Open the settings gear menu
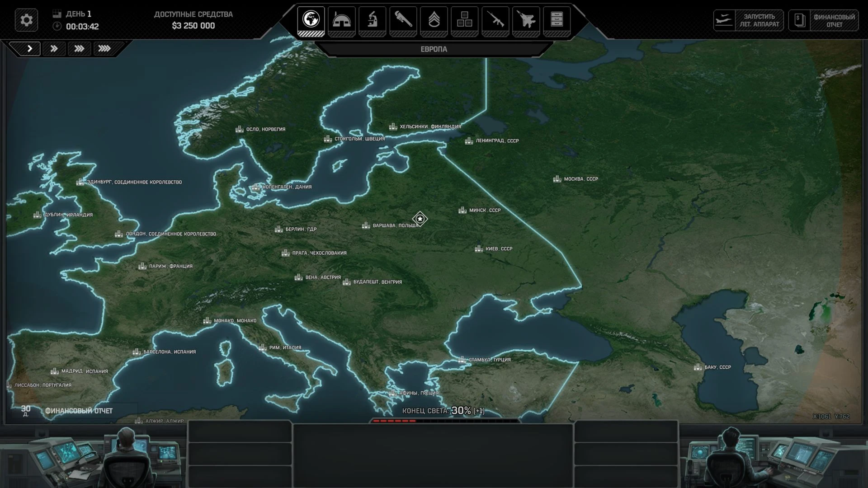The height and width of the screenshot is (488, 868). pos(26,20)
